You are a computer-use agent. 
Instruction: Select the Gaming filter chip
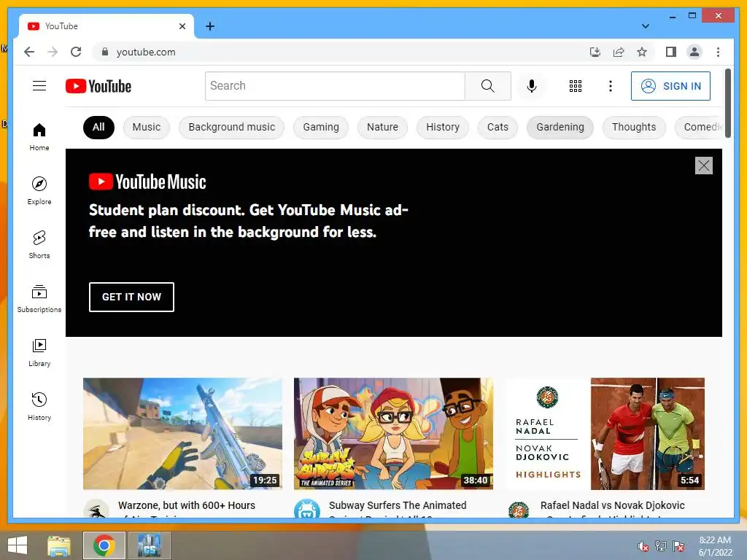[321, 127]
